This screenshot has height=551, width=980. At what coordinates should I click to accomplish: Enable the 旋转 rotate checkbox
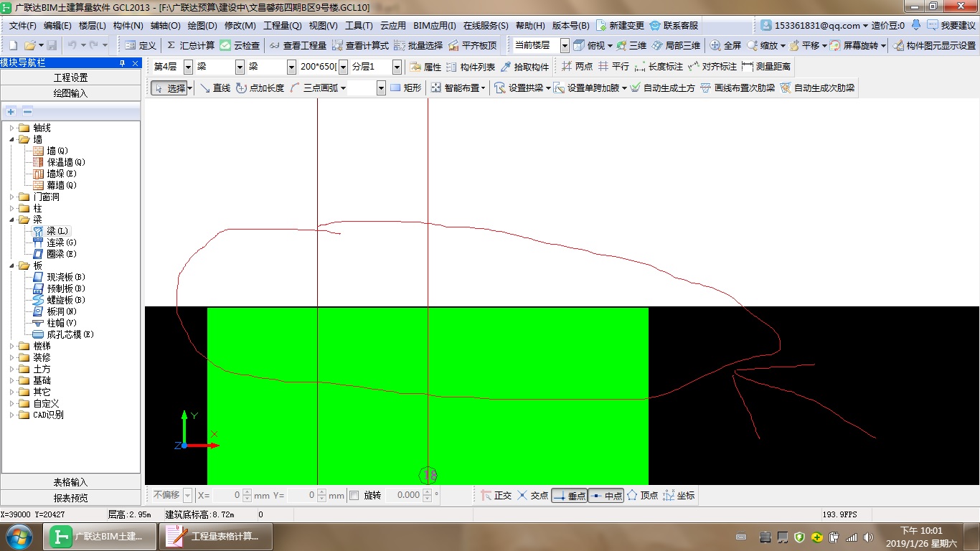(x=354, y=495)
